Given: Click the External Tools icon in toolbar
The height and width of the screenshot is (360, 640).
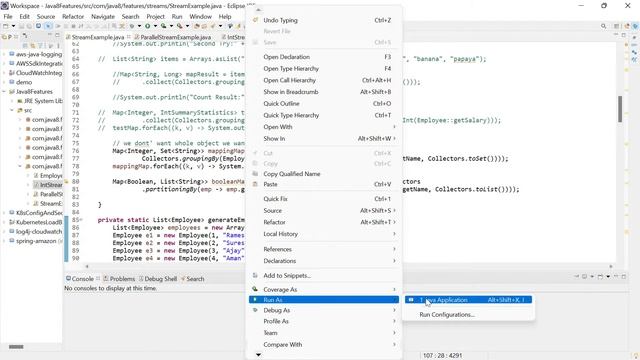Looking at the screenshot, I should [180, 26].
